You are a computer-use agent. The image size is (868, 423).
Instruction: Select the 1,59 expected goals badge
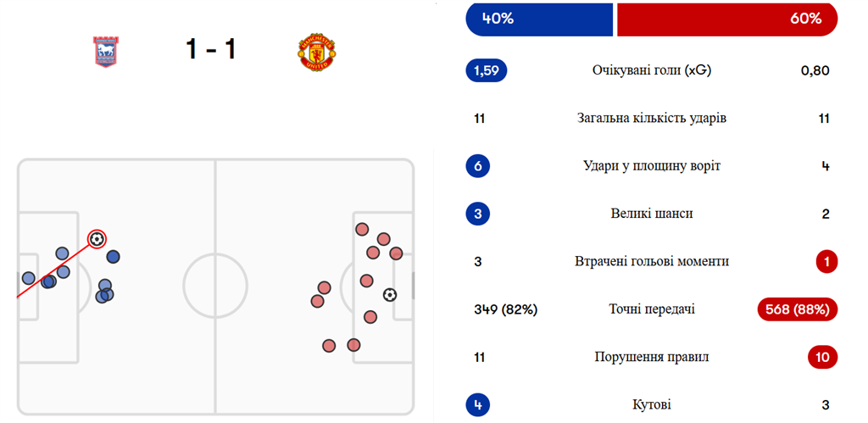(x=487, y=71)
